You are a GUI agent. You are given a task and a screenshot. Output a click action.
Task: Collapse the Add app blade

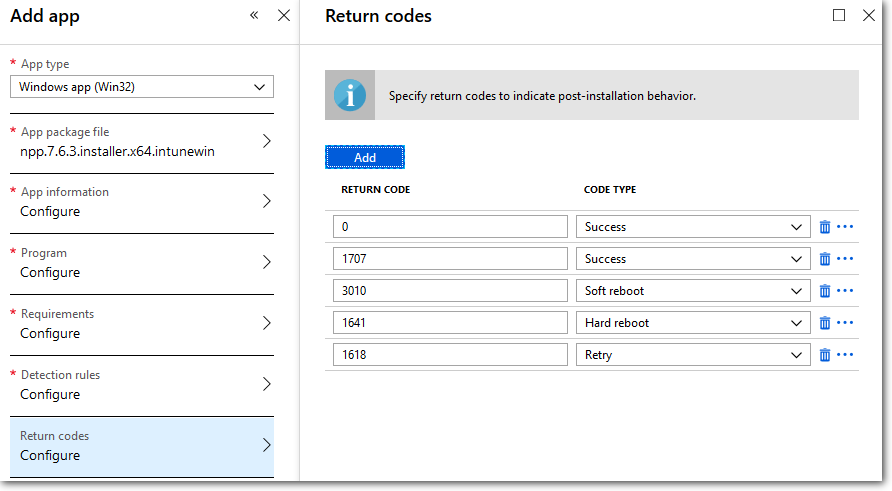coord(254,15)
